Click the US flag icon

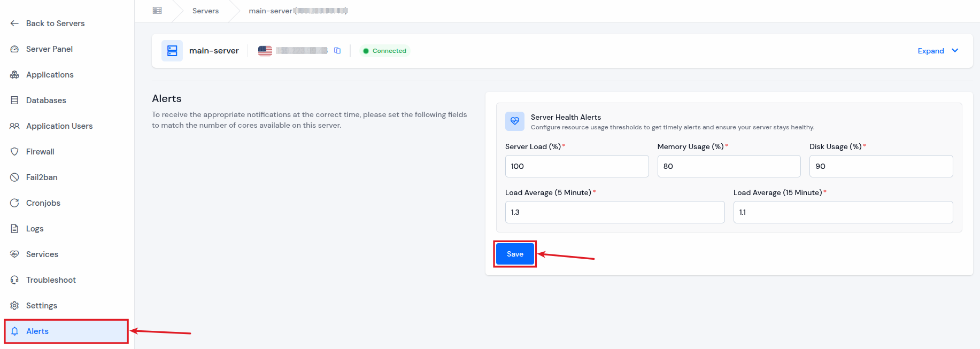265,51
